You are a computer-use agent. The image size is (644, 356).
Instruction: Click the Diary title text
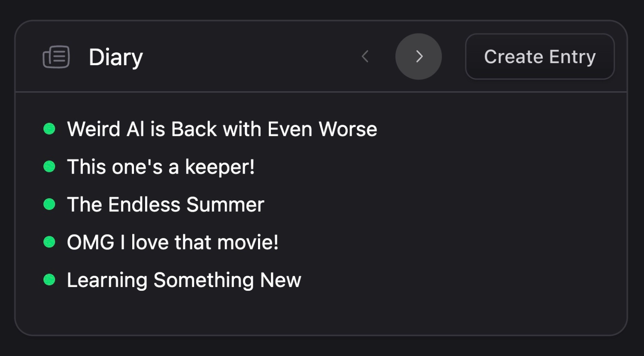pyautogui.click(x=116, y=56)
